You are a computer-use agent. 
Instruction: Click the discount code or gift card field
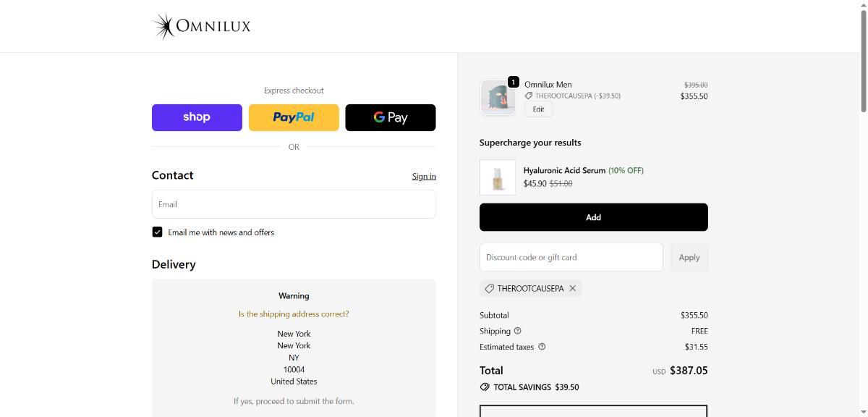[571, 257]
